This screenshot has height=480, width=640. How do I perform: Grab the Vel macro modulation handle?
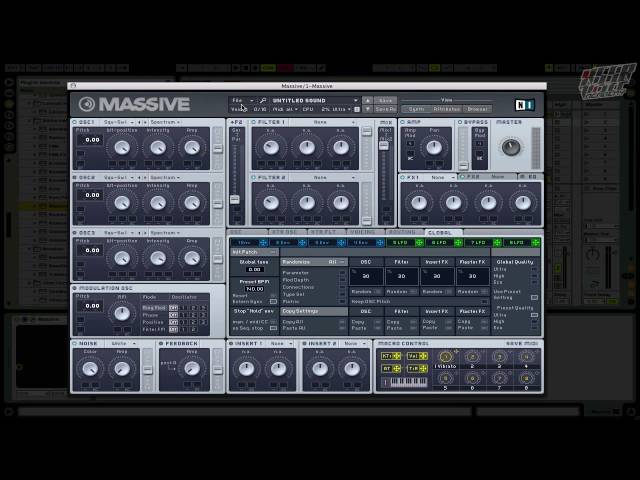(423, 356)
